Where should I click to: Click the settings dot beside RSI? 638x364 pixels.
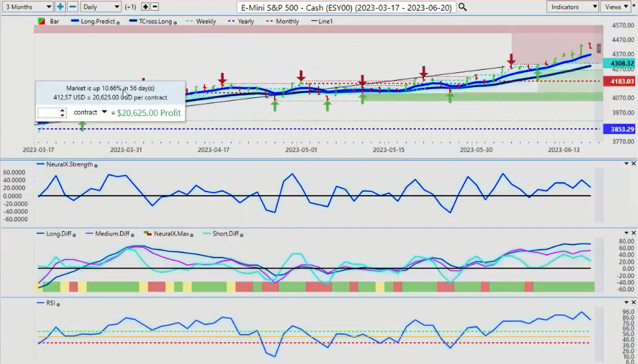pos(58,304)
